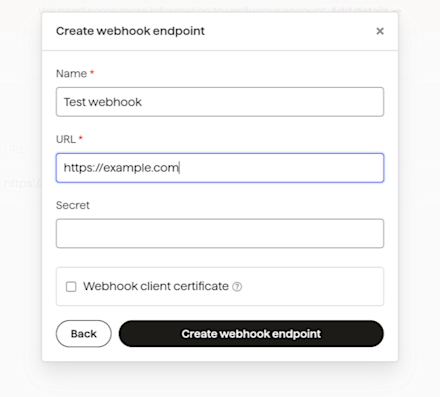The width and height of the screenshot is (440, 397).
Task: Place the cursor after example.com in URL
Action: point(179,168)
